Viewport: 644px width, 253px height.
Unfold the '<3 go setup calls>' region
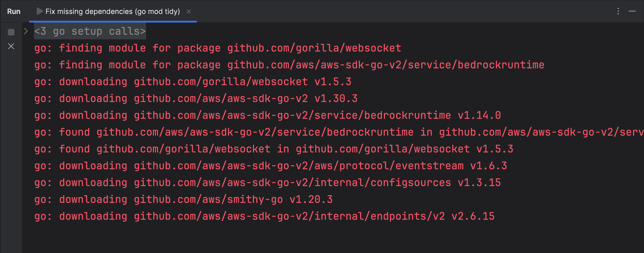(x=90, y=31)
